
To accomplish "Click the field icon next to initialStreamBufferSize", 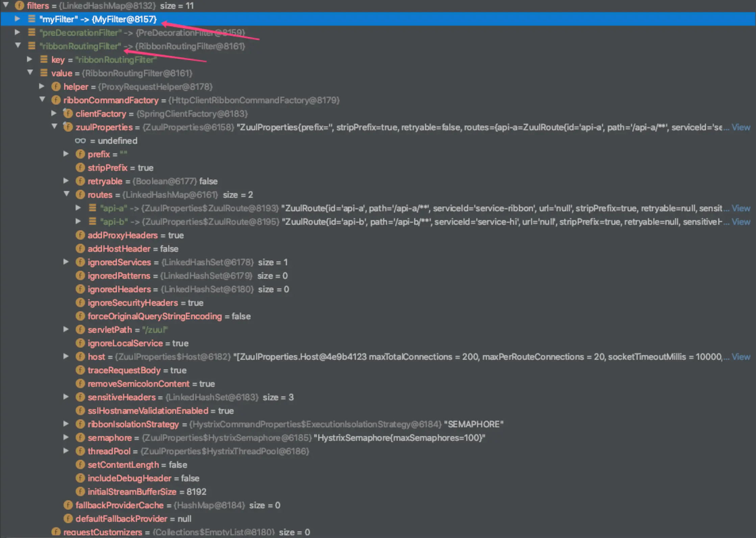I will (x=80, y=491).
